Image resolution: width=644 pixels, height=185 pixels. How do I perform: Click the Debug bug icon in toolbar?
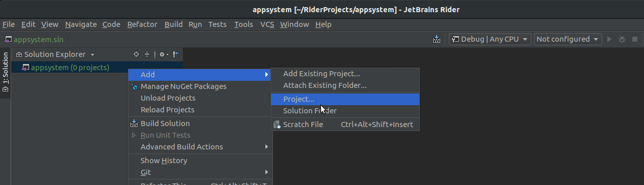622,39
